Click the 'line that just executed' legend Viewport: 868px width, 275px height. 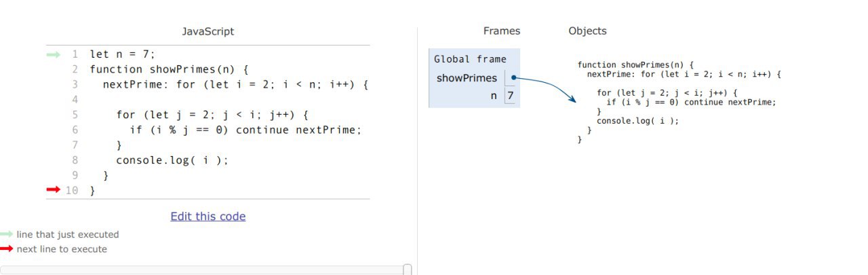point(68,234)
